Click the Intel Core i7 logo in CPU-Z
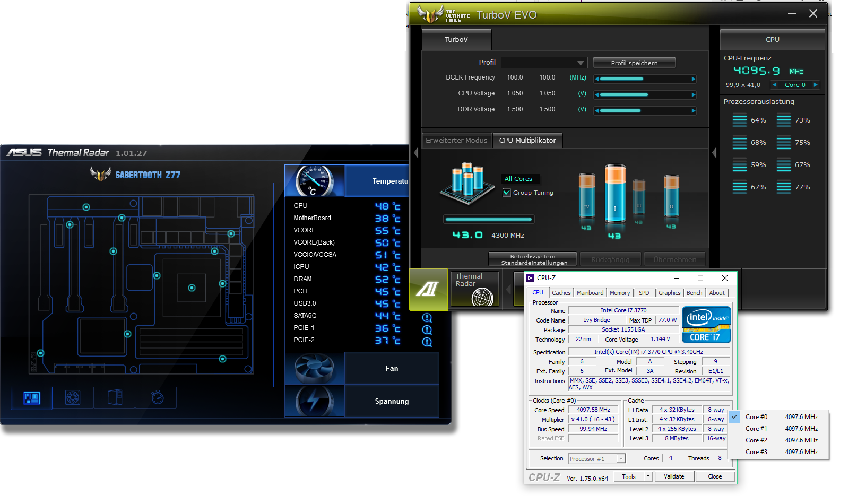Screen dimensions: 866x504 [x=706, y=325]
